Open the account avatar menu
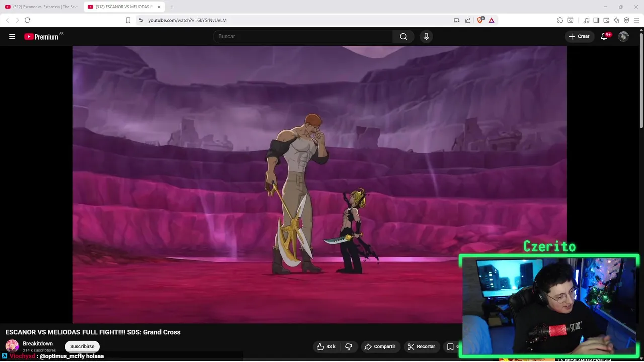The image size is (644, 362). point(623,36)
